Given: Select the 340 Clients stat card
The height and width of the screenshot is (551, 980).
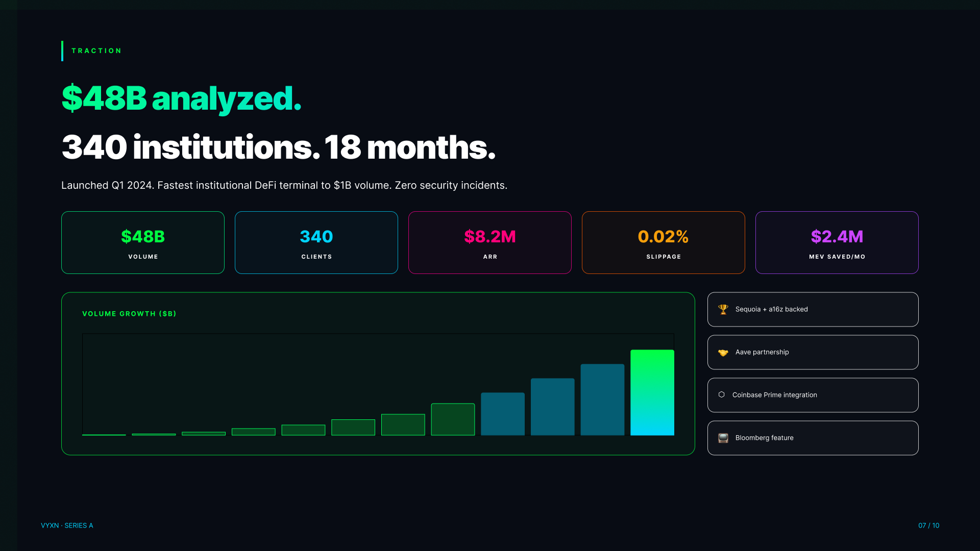Looking at the screenshot, I should pos(316,243).
